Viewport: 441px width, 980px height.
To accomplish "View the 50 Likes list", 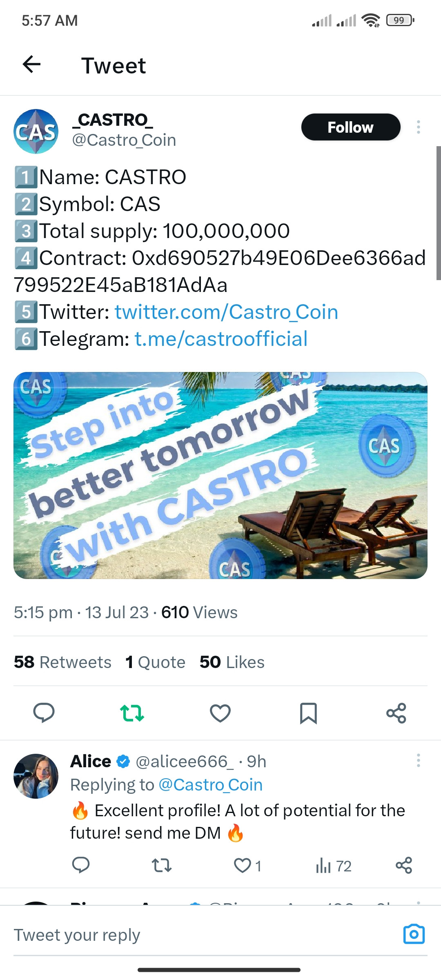I will [232, 662].
